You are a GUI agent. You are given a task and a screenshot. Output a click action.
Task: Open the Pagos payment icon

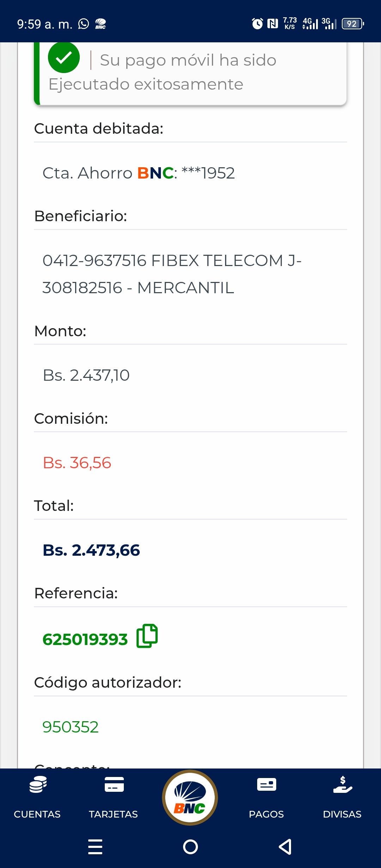[x=266, y=785]
